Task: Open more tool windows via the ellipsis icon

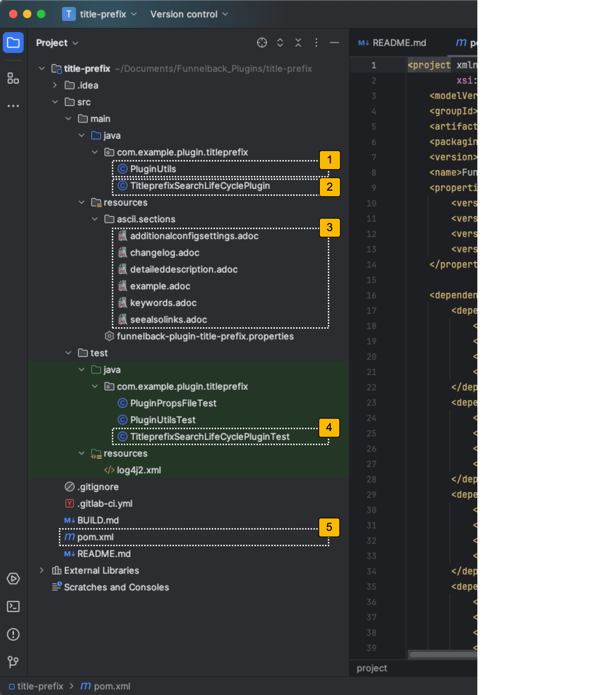Action: (x=13, y=106)
